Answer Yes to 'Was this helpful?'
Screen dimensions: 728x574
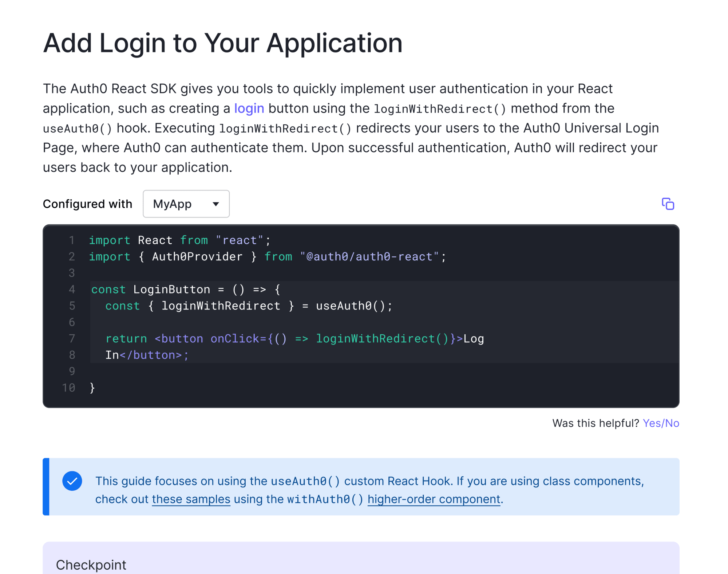click(x=652, y=423)
